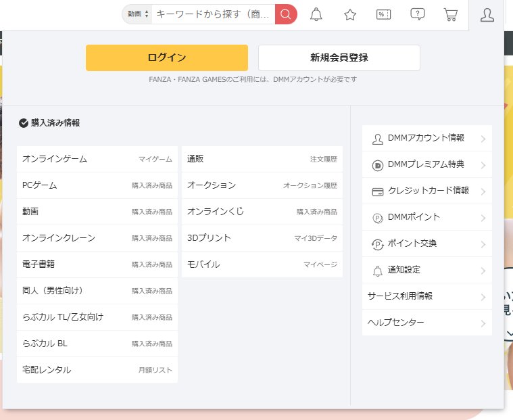Open help question bubble icon
Viewport: 513px width, 420px height.
point(418,14)
